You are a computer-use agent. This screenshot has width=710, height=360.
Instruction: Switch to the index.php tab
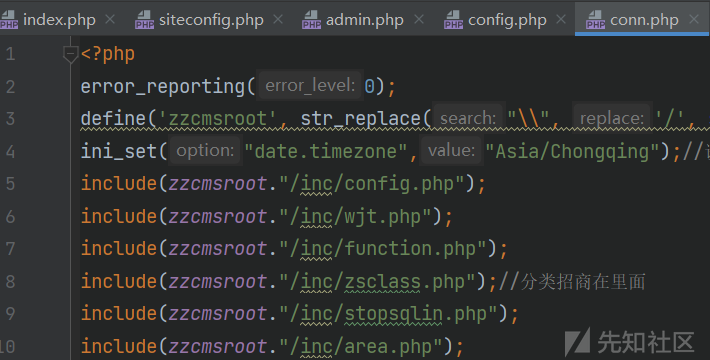tap(59, 20)
